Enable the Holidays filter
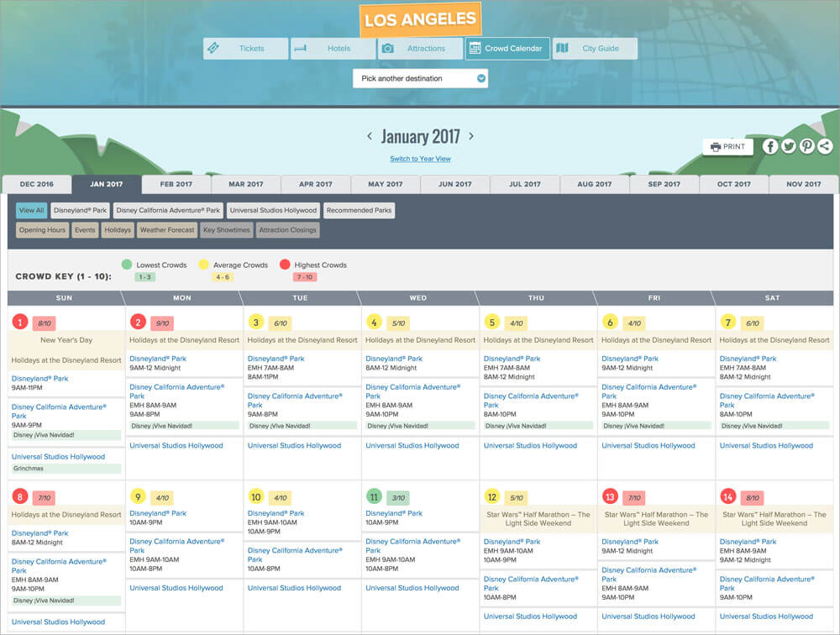 [117, 229]
